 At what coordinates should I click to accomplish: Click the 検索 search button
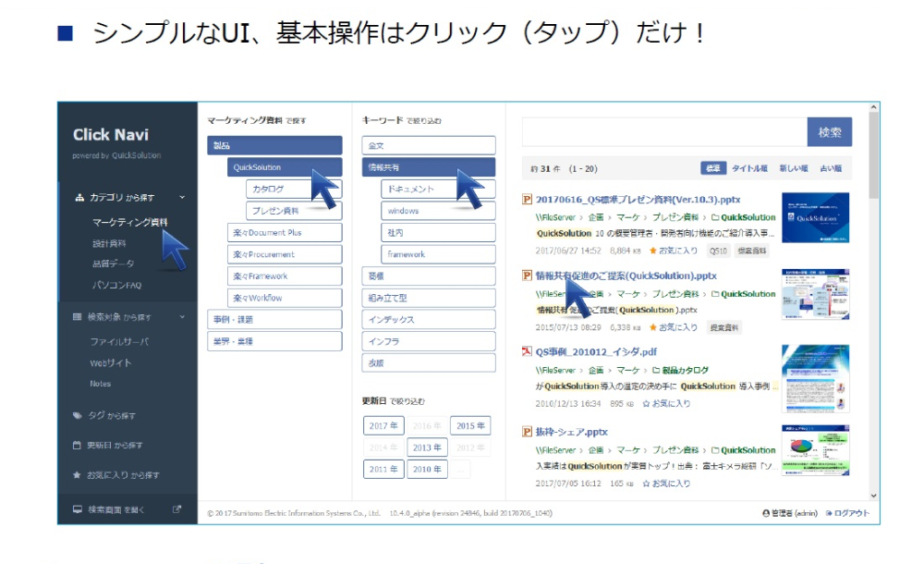830,132
